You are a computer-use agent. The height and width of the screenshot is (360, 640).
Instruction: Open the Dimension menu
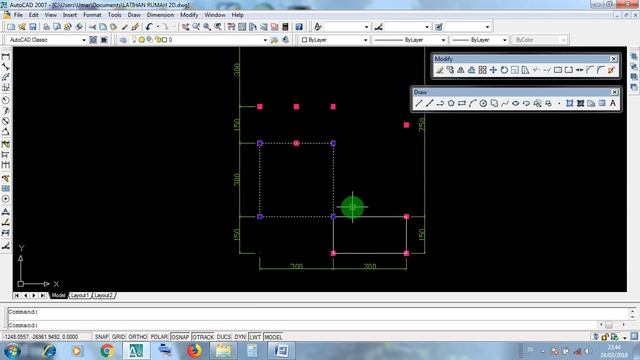tap(160, 15)
